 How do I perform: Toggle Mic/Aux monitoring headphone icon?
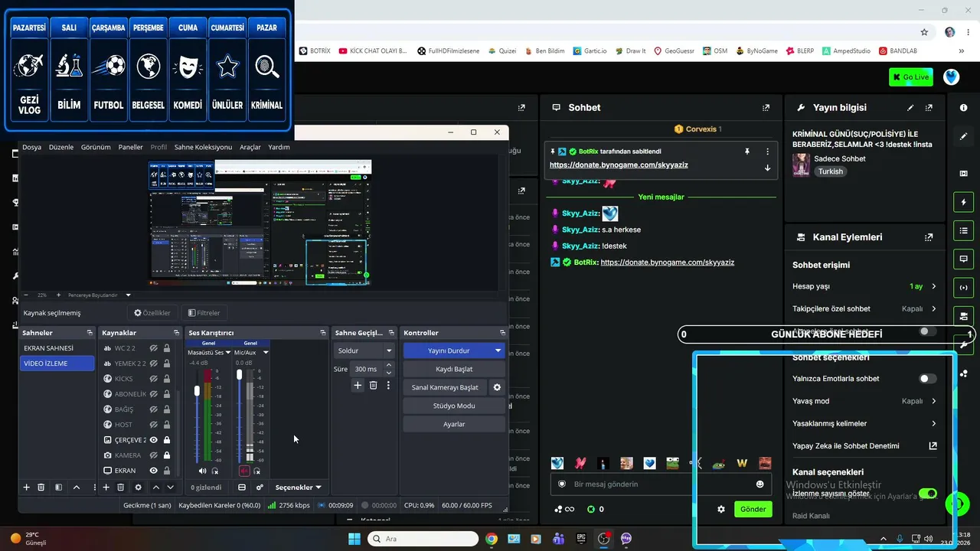click(257, 471)
